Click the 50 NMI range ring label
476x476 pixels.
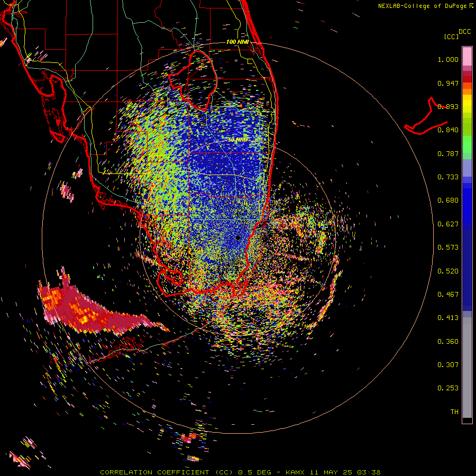pos(237,140)
